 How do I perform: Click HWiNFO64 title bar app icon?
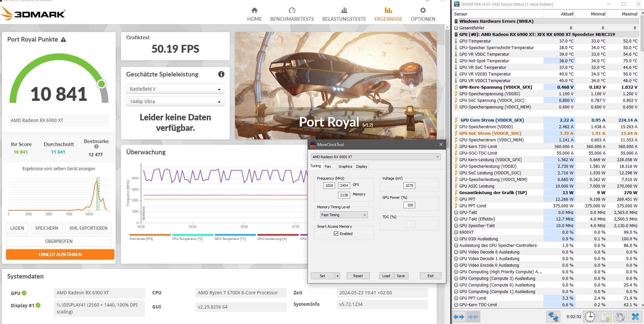point(456,4)
